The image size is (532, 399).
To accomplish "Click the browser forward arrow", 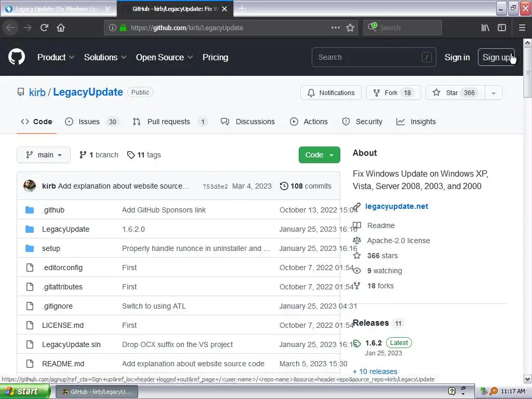I will [28, 28].
